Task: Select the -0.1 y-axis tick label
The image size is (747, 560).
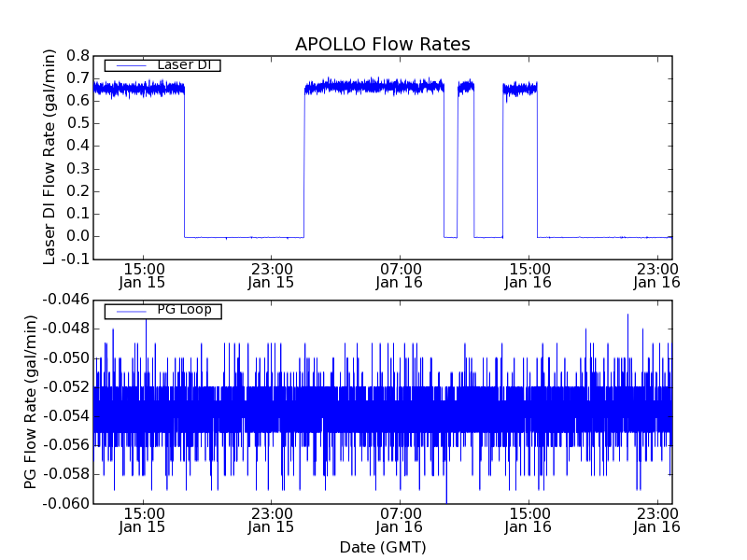Action: tap(75, 259)
